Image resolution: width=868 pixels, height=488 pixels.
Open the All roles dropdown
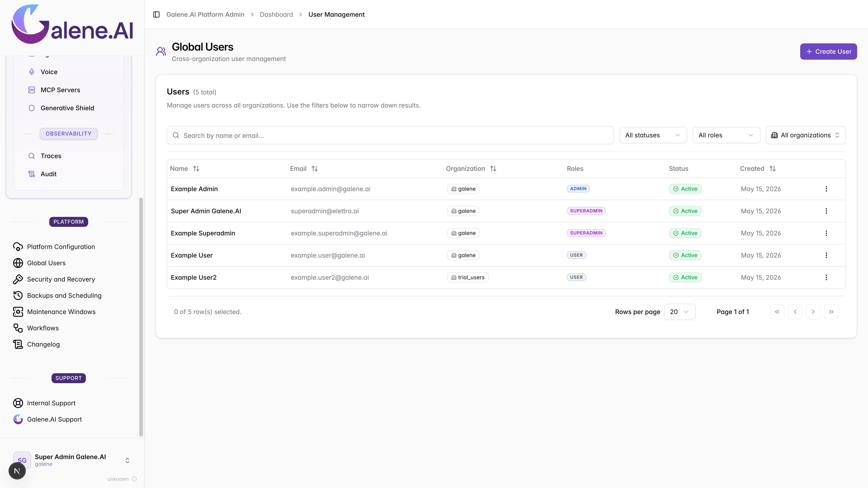(726, 135)
